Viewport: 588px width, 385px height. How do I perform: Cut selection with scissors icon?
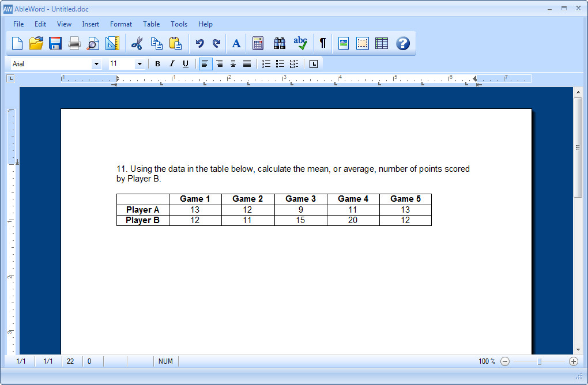(x=137, y=43)
